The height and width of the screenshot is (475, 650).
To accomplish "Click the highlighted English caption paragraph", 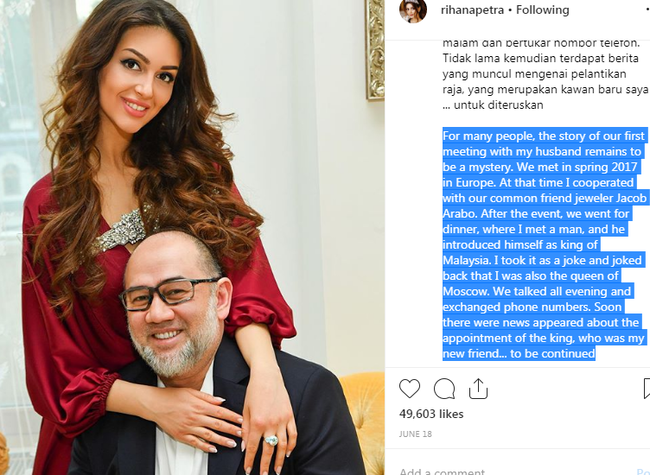I will tap(544, 244).
